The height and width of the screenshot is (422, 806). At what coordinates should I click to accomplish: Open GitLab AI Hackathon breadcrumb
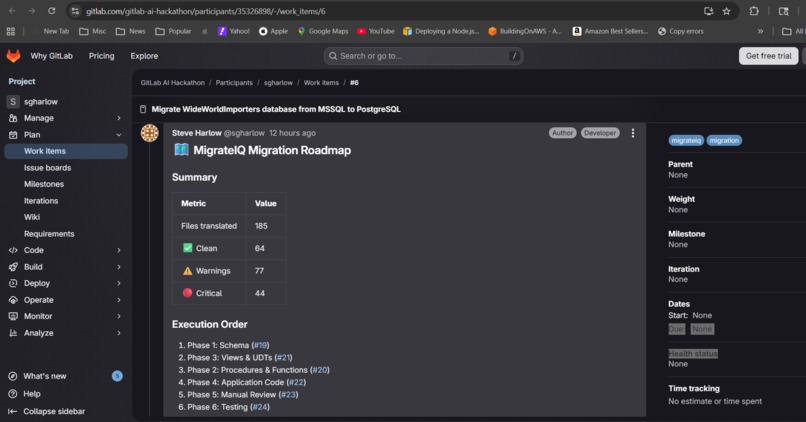(x=172, y=83)
